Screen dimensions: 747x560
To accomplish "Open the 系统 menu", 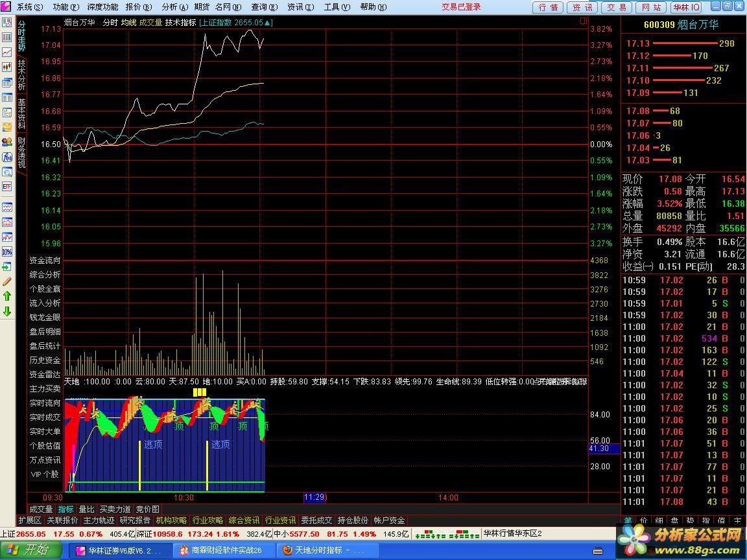I will [x=30, y=6].
